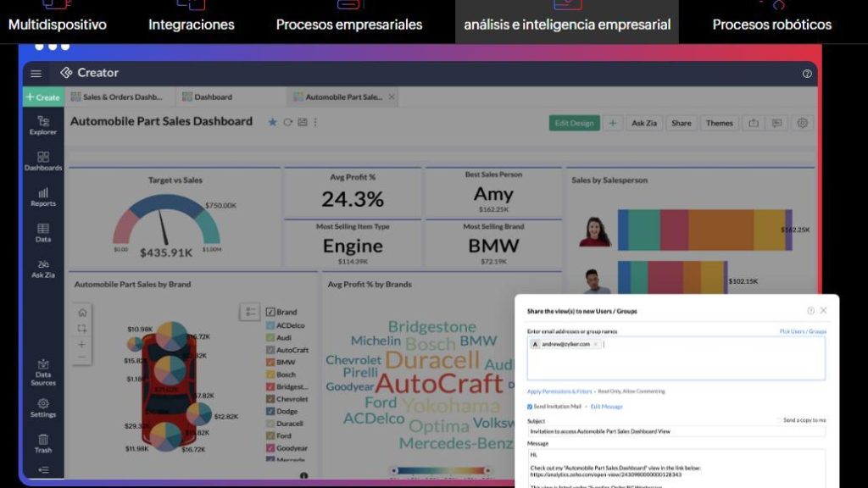Click the Edit Design button

[574, 123]
